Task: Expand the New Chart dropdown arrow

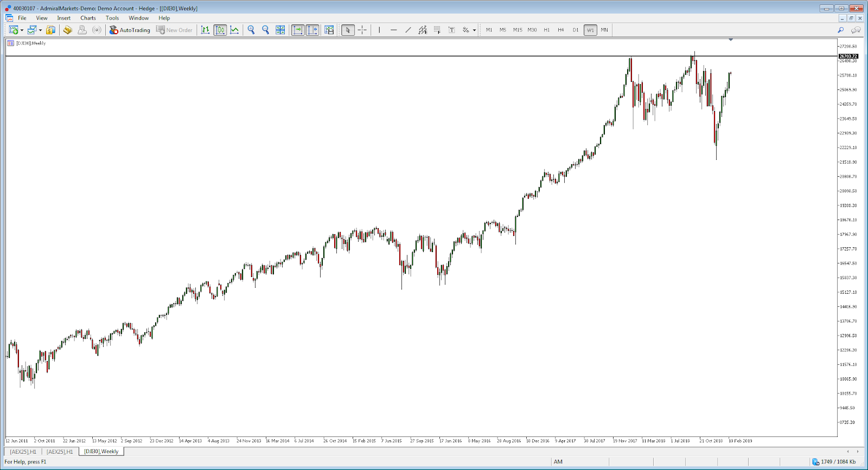Action: [22, 30]
